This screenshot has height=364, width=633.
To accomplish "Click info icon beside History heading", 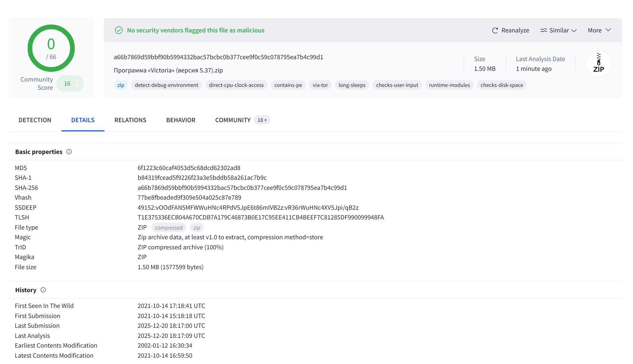I will click(x=43, y=290).
